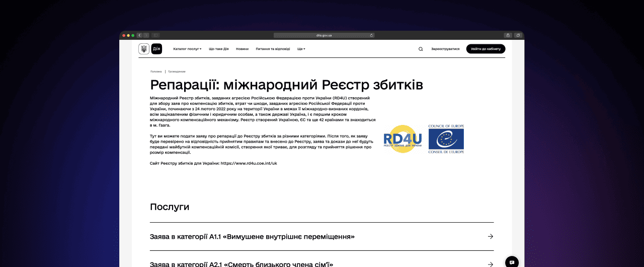This screenshot has height=267, width=644.
Task: Toggle the Safari sidebar button
Action: tap(155, 35)
